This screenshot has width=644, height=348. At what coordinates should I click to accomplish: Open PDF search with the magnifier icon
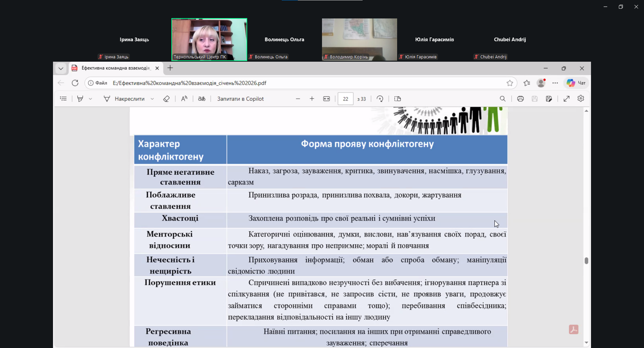coord(502,99)
